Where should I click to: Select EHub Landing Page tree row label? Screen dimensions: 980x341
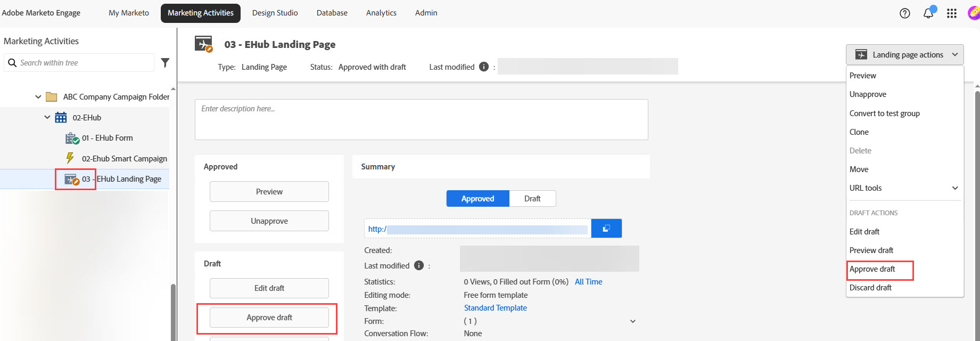(x=129, y=179)
